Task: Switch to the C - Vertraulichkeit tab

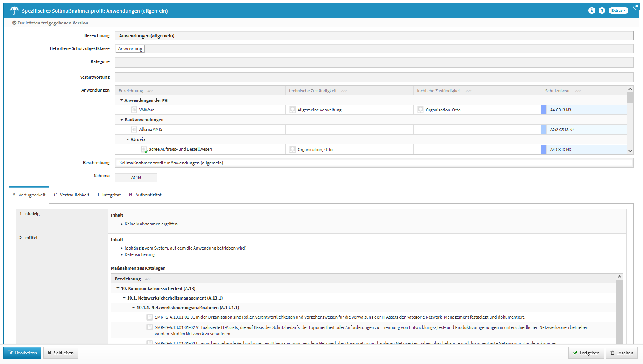Action: [x=71, y=195]
